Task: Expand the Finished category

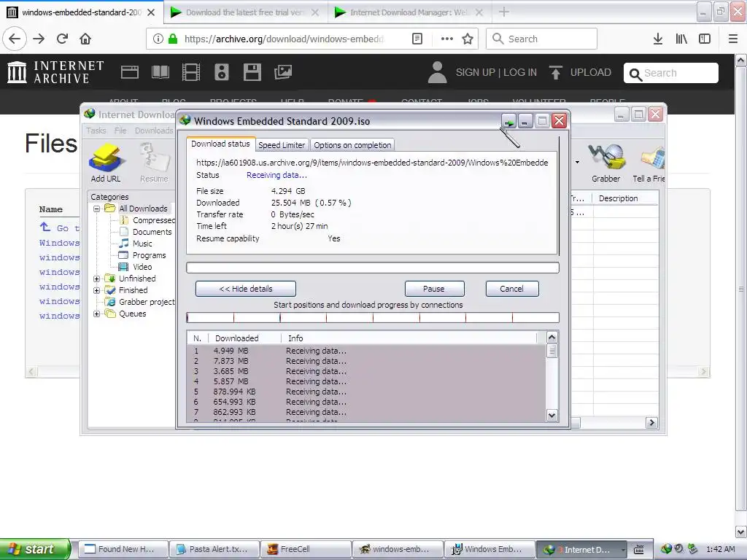Action: [x=96, y=290]
